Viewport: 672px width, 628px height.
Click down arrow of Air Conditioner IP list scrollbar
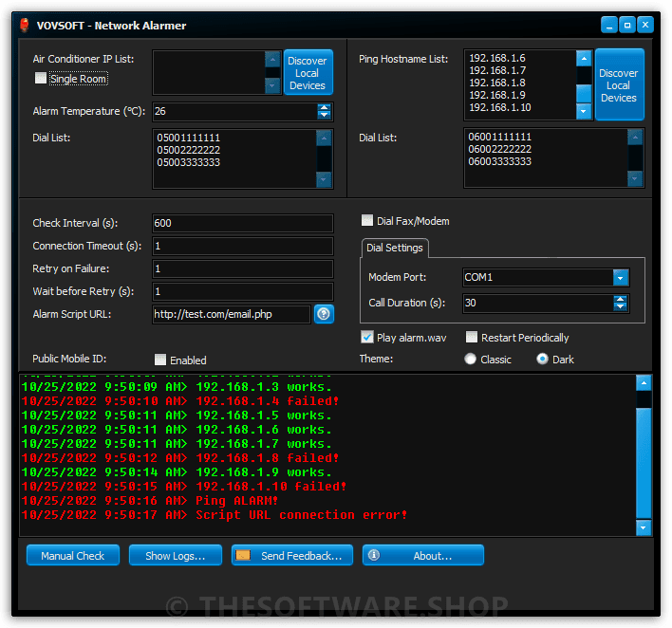pos(272,86)
